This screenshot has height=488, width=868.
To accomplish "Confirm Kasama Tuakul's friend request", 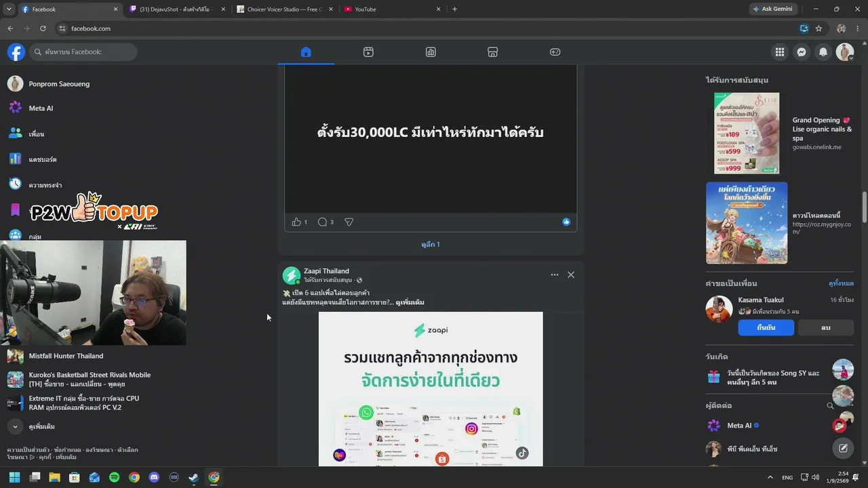I will click(766, 327).
